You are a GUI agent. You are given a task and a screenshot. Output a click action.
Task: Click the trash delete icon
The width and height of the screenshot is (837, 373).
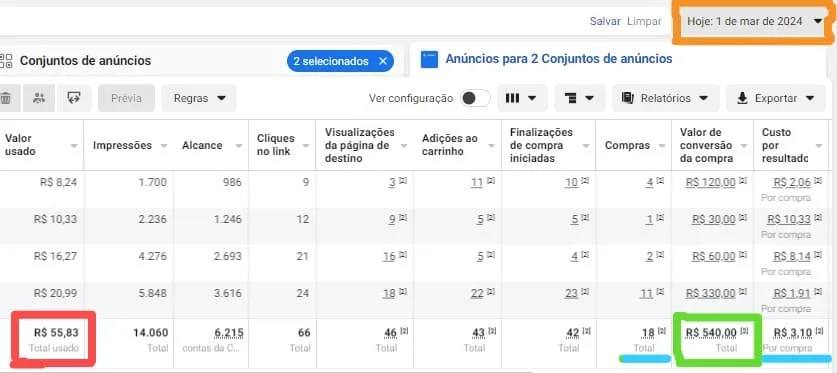(x=6, y=98)
